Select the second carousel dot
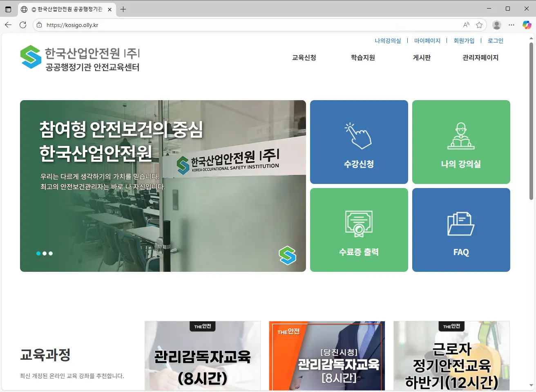Image resolution: width=536 pixels, height=392 pixels. tap(44, 253)
